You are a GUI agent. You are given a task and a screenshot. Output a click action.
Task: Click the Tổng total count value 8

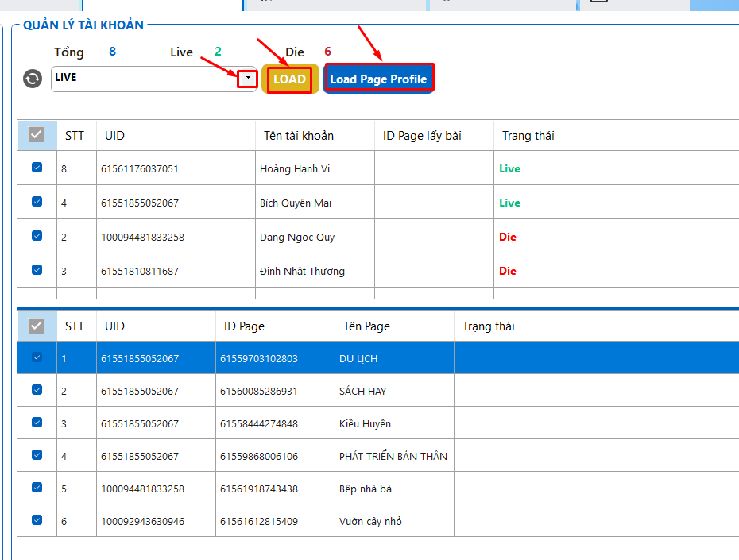[112, 52]
